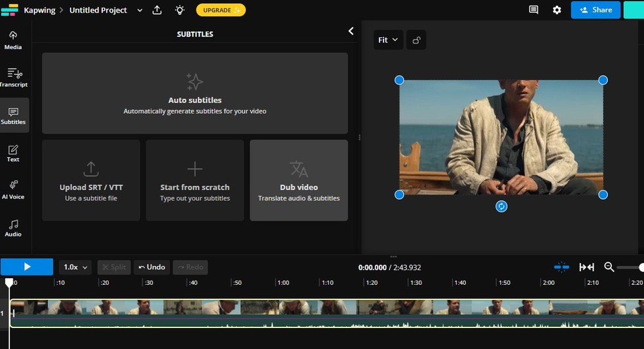This screenshot has width=644, height=349.
Task: Choose Start from scratch card
Action: tap(194, 180)
